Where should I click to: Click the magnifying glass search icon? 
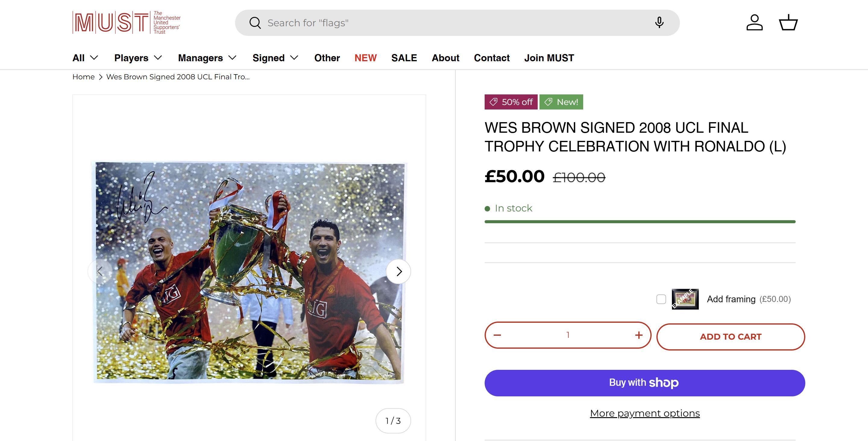[255, 23]
